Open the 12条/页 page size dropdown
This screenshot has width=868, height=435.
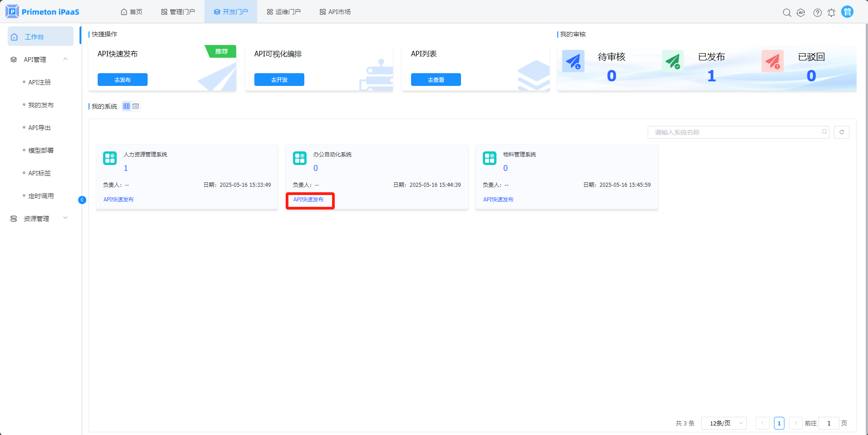(724, 423)
